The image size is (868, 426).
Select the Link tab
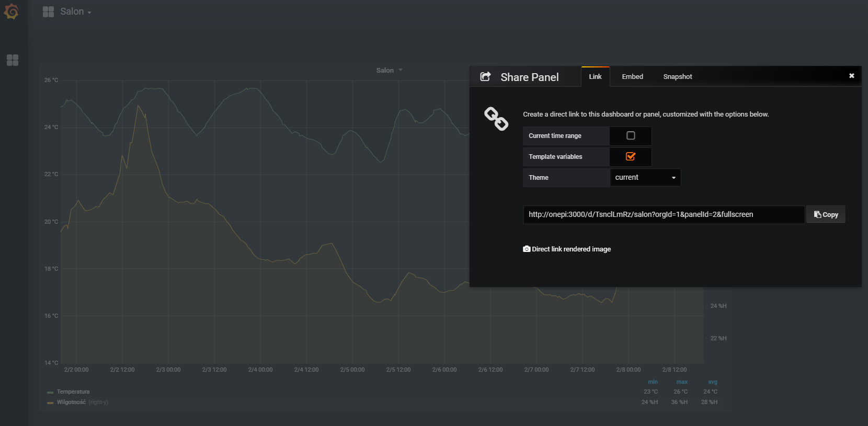(595, 77)
